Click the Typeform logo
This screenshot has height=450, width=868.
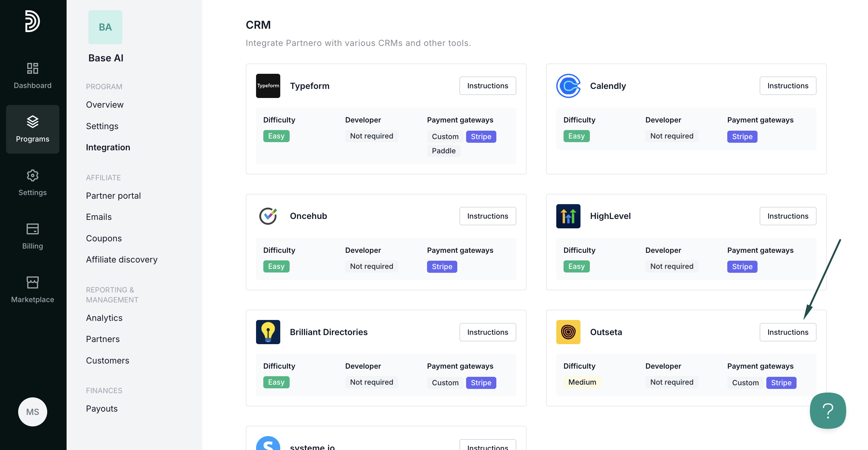268,86
